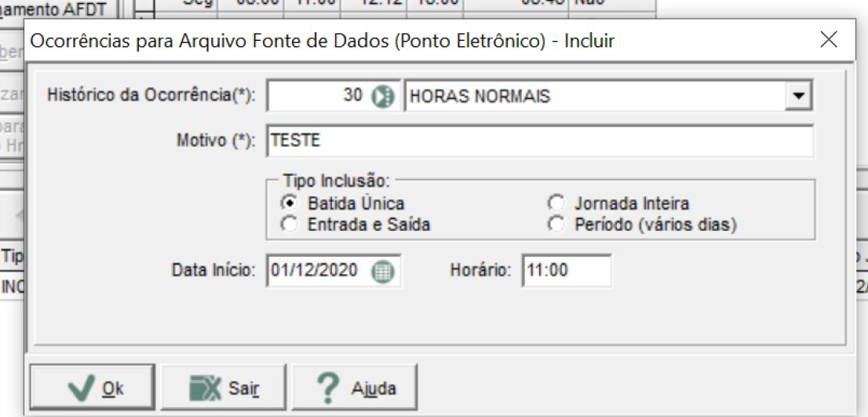Click the Motivo field containing TESTE

click(540, 141)
